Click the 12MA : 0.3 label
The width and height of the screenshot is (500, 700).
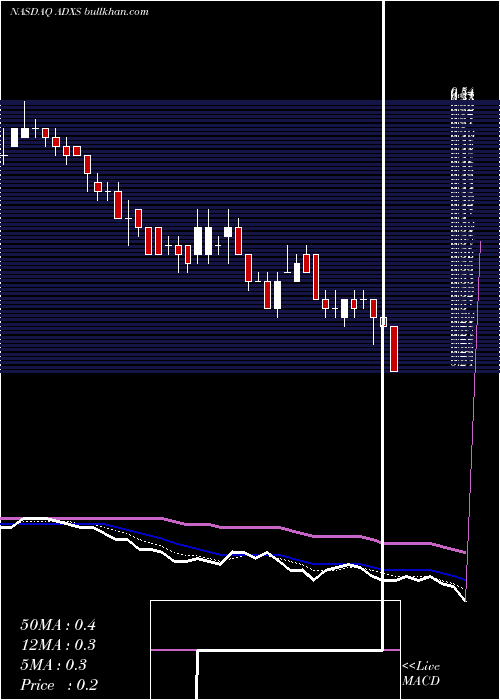point(58,645)
